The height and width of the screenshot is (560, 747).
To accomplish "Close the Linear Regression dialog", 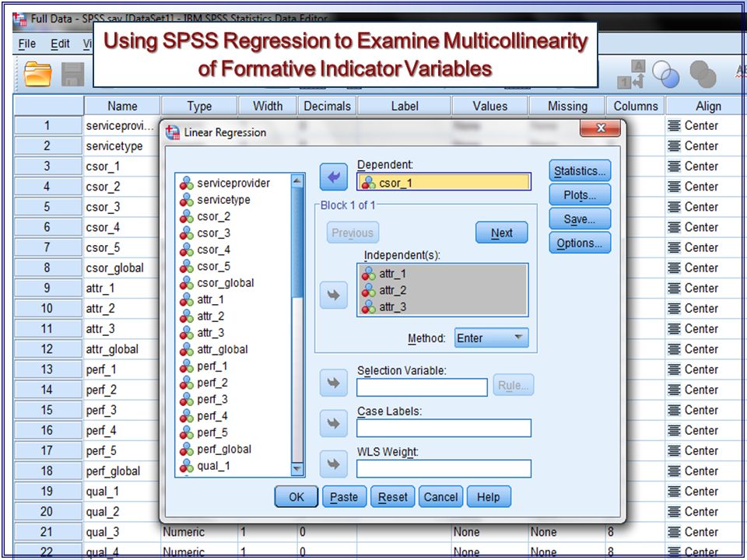I will (600, 128).
